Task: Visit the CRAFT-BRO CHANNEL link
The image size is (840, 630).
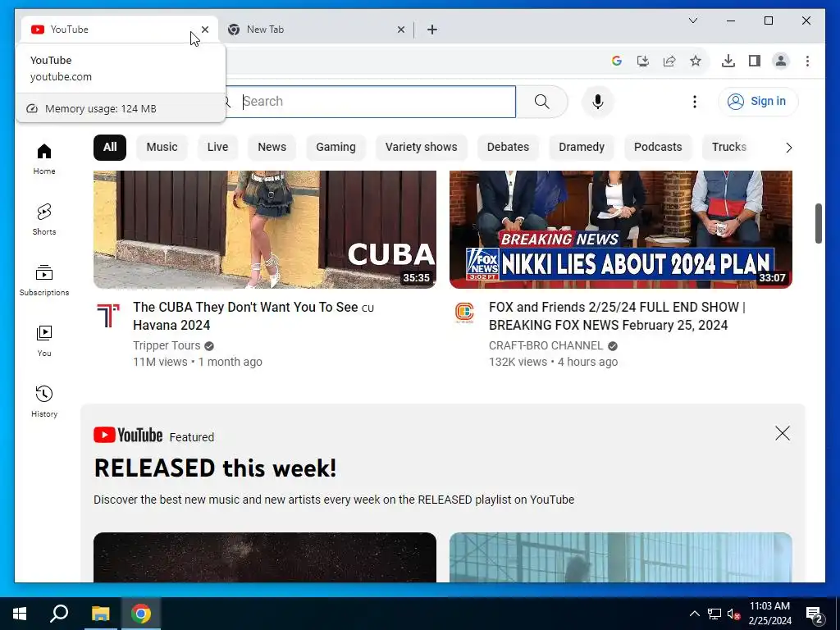Action: tap(546, 345)
